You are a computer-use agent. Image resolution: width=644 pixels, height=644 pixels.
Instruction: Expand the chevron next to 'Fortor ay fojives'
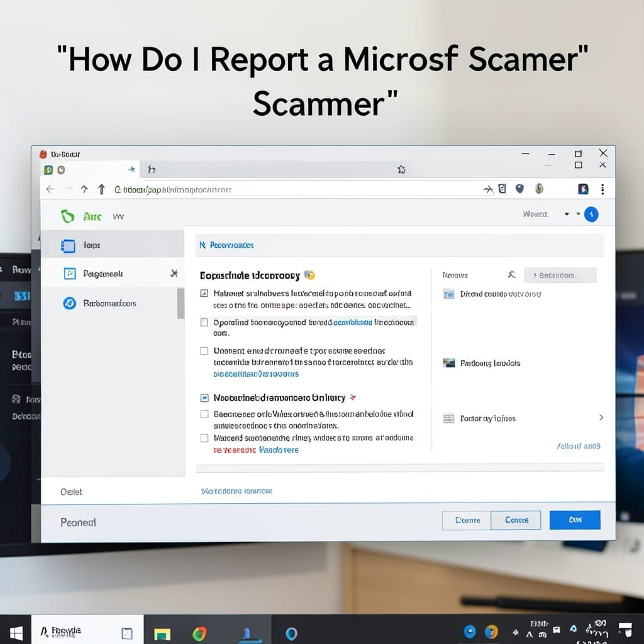point(601,418)
